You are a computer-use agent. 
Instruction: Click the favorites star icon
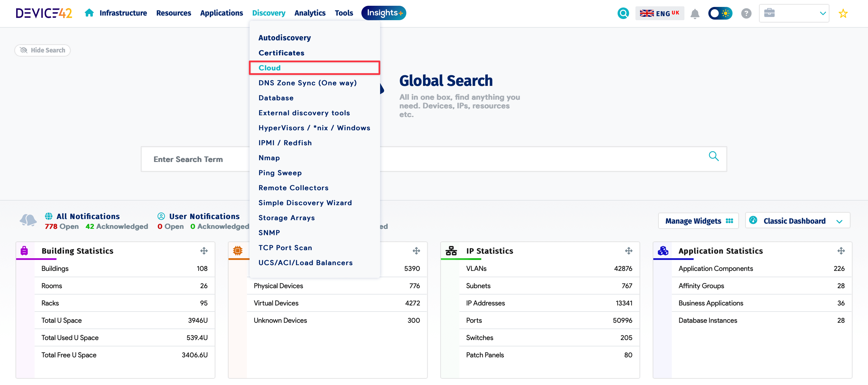pyautogui.click(x=843, y=14)
